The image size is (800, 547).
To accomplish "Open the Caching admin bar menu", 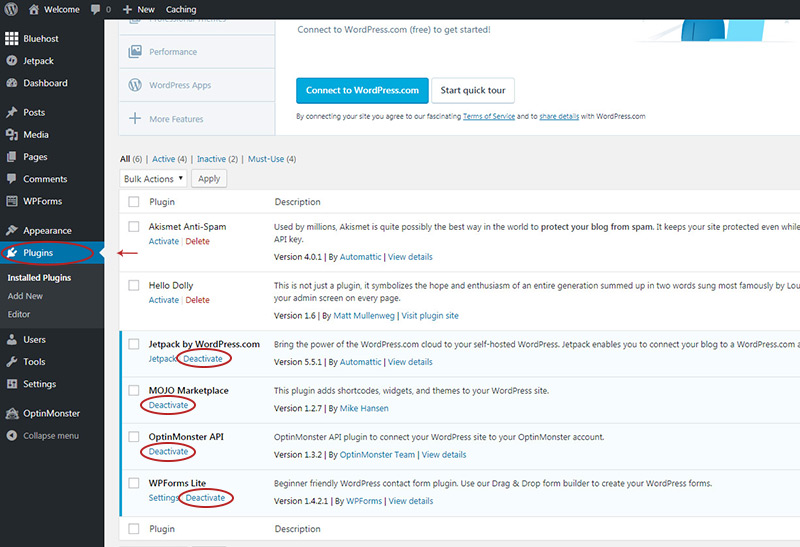I will click(x=181, y=9).
